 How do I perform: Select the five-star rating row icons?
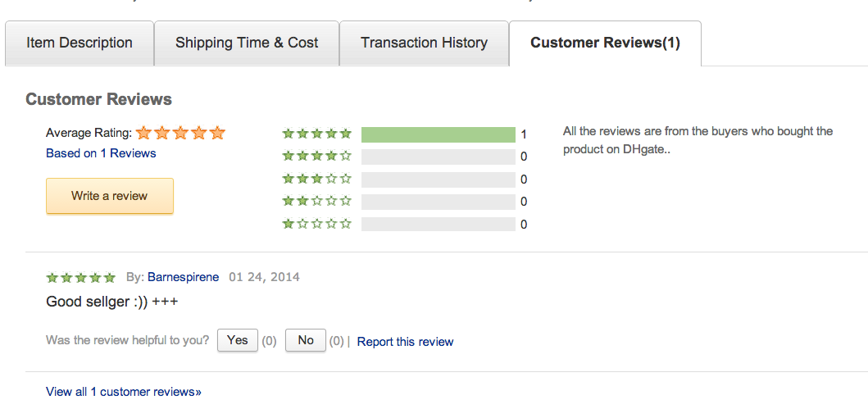316,134
